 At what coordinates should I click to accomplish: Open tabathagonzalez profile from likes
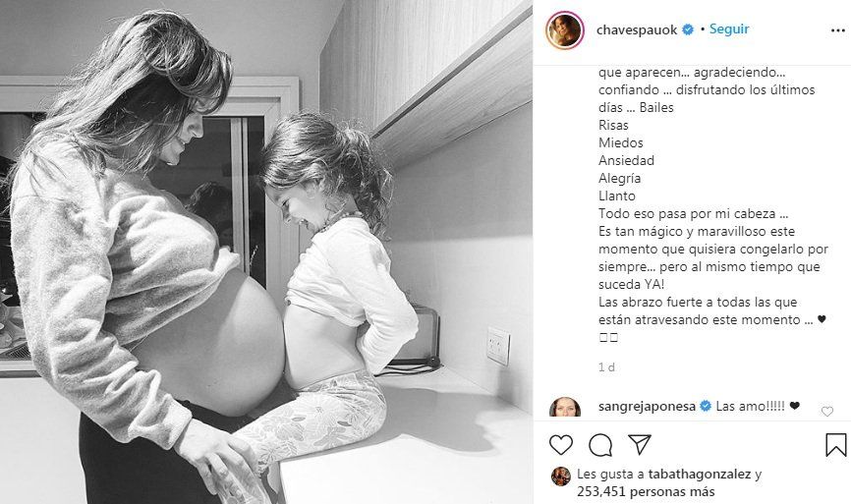(700, 475)
